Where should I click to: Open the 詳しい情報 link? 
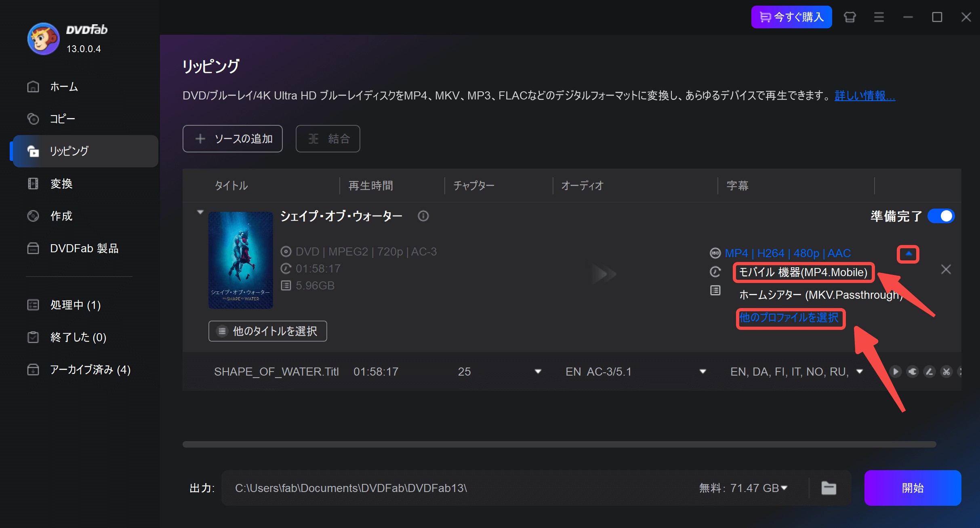pyautogui.click(x=865, y=95)
